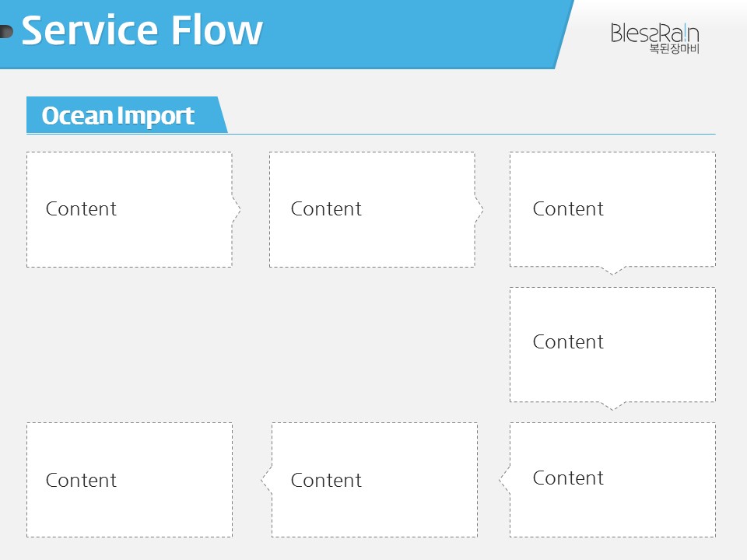The image size is (747, 560).
Task: Click right-pointing arrow notch on top-middle box
Action: pos(479,209)
